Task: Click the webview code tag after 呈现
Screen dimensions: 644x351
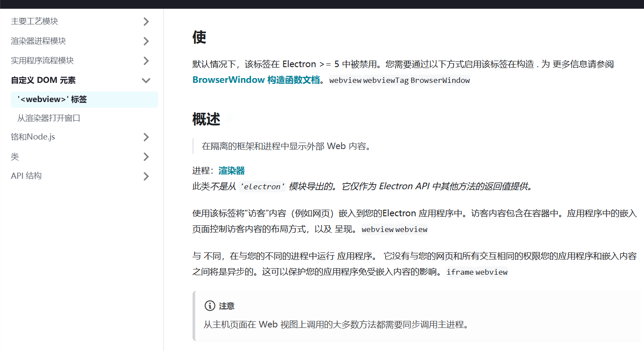Action: (378, 229)
